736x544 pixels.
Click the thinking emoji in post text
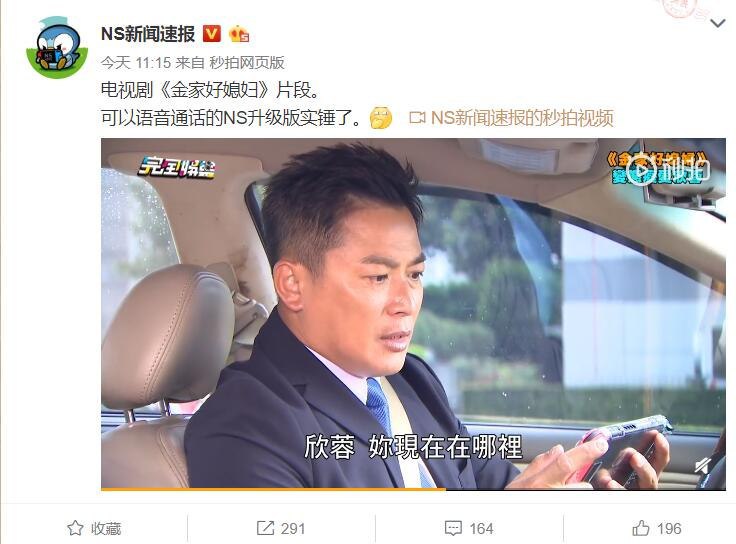pyautogui.click(x=381, y=117)
